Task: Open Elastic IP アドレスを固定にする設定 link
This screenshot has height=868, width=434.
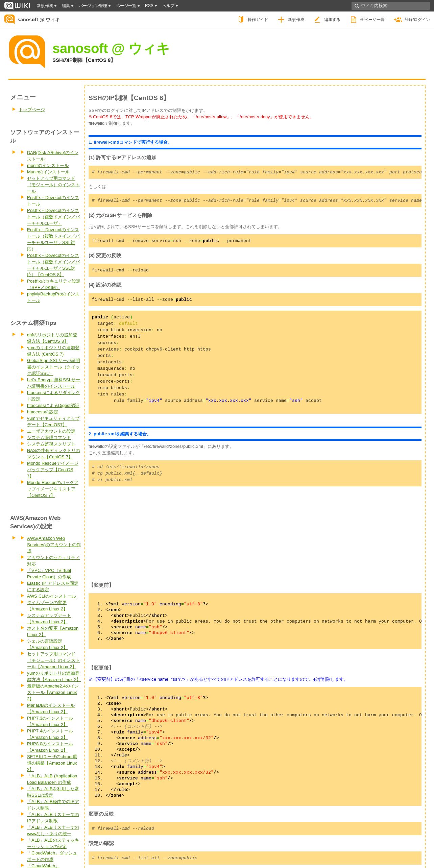Action: tap(53, 586)
